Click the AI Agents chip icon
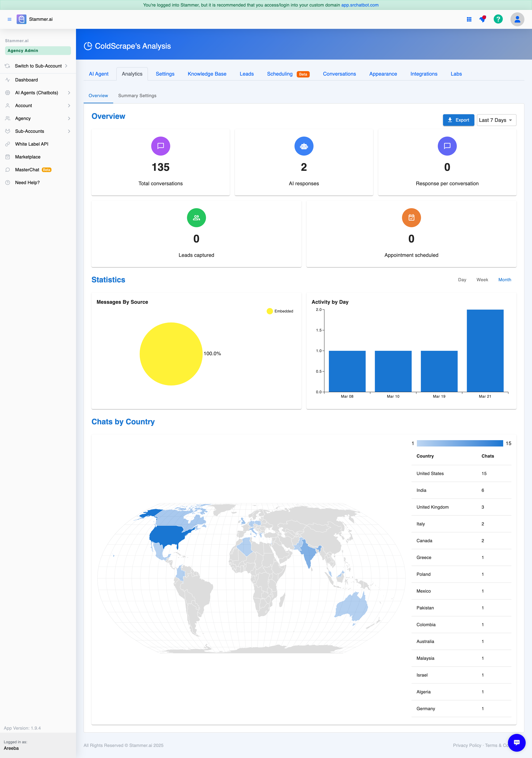Screen dimensions: 532x758 [8, 93]
